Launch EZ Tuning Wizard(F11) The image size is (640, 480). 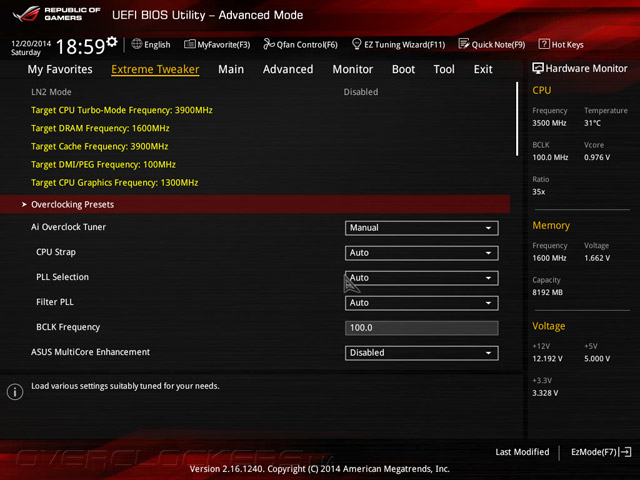coord(398,44)
